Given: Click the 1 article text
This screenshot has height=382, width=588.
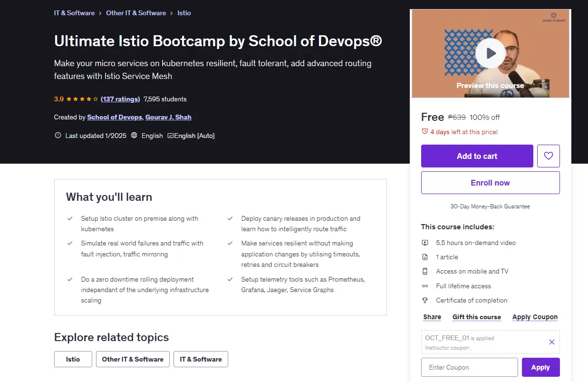Looking at the screenshot, I should click(x=447, y=257).
